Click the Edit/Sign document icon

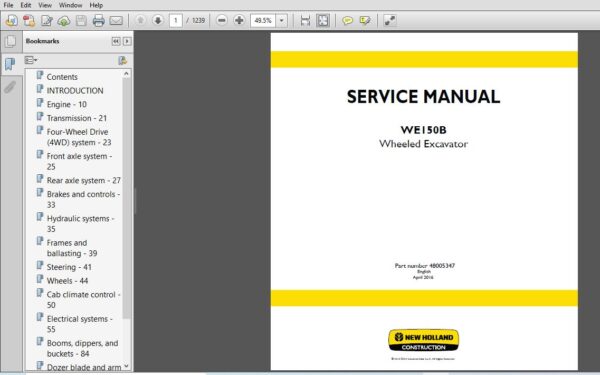(x=47, y=20)
